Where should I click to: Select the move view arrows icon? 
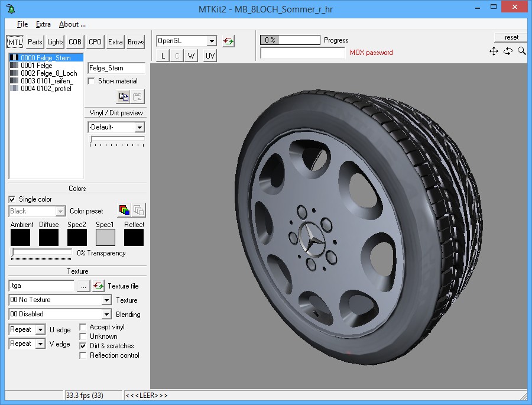click(494, 51)
